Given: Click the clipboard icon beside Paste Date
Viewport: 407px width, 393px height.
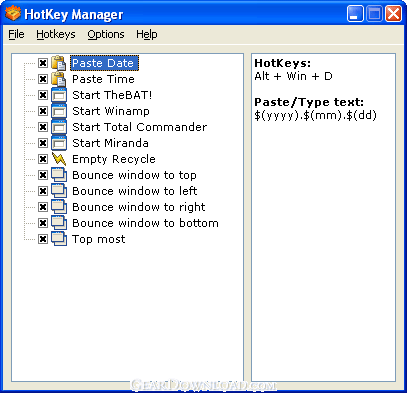Looking at the screenshot, I should click(59, 63).
